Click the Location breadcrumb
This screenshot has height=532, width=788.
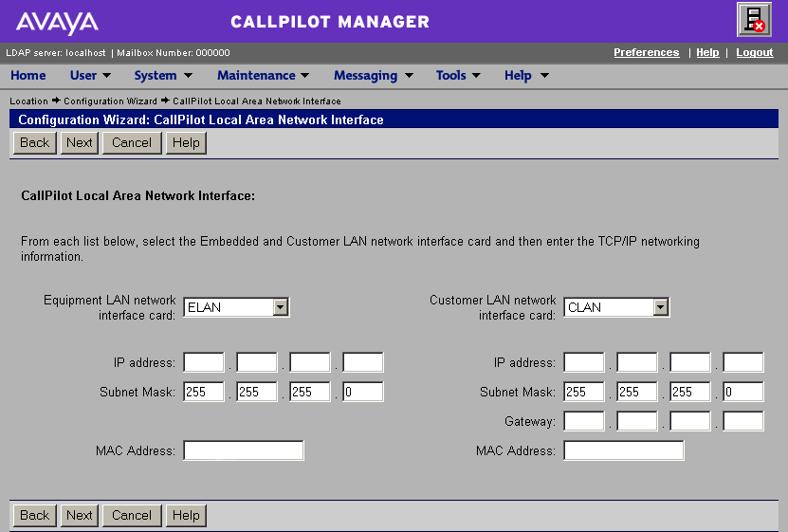coord(28,101)
